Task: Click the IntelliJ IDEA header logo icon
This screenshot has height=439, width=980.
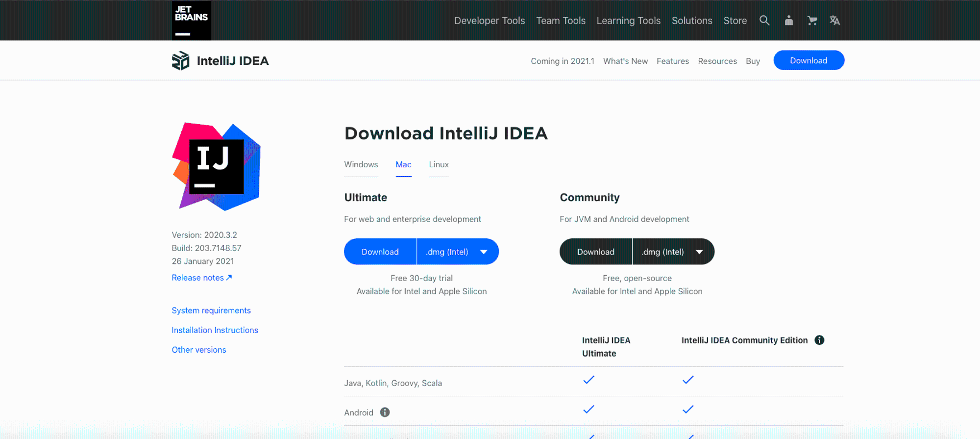Action: (180, 61)
